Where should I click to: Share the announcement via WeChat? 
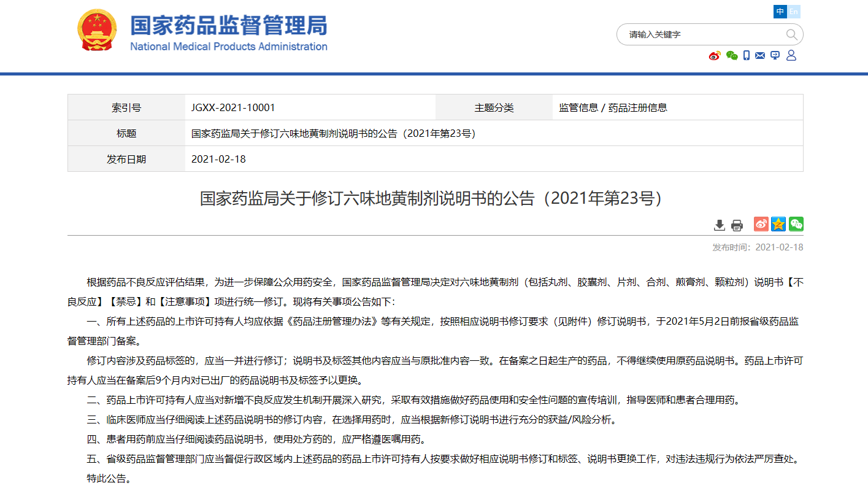pos(796,225)
